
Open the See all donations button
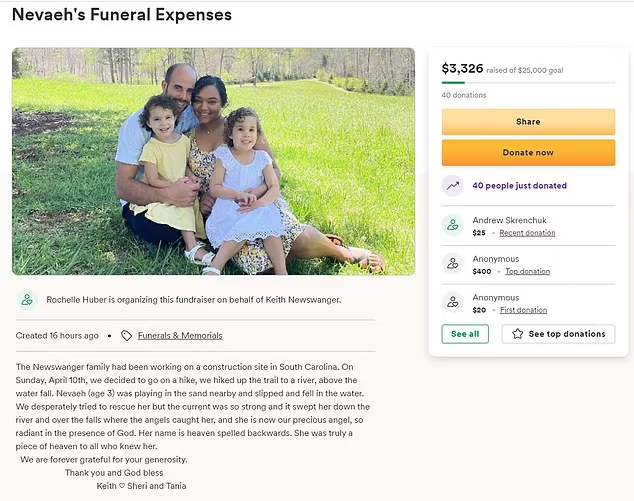465,334
